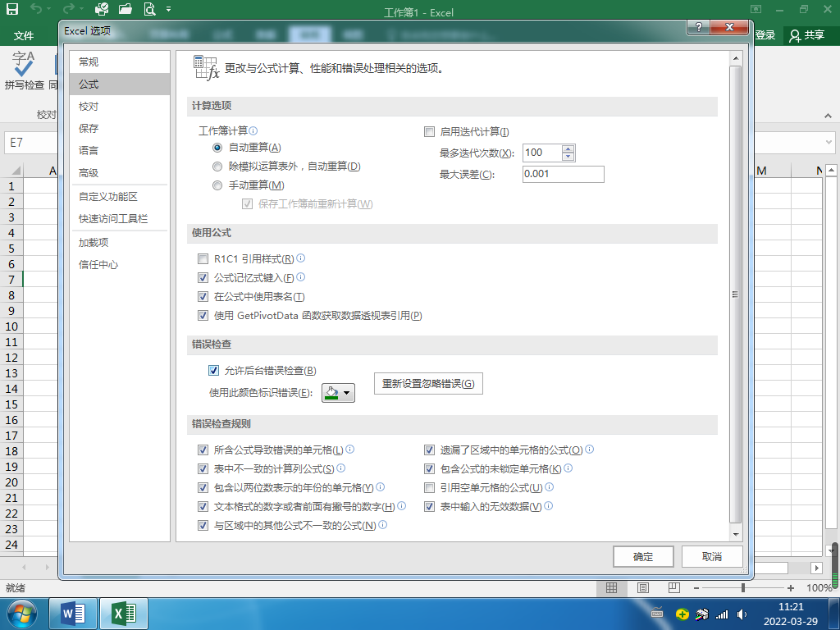Switch to Page Break Preview icon
Image resolution: width=840 pixels, height=630 pixels.
(x=674, y=587)
